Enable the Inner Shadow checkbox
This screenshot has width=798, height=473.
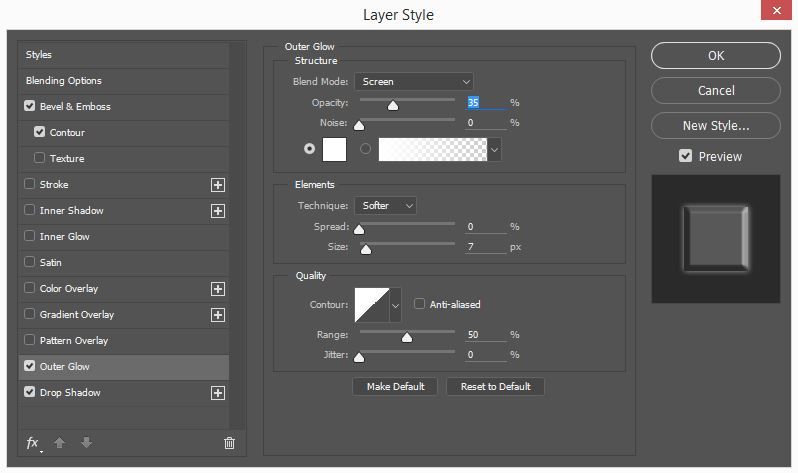coord(30,210)
